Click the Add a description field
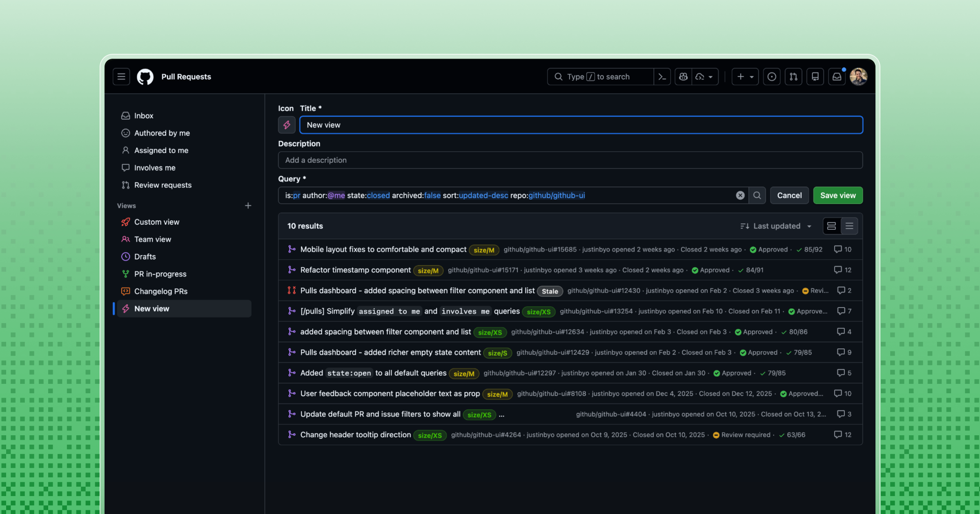Viewport: 980px width, 514px height. click(570, 160)
